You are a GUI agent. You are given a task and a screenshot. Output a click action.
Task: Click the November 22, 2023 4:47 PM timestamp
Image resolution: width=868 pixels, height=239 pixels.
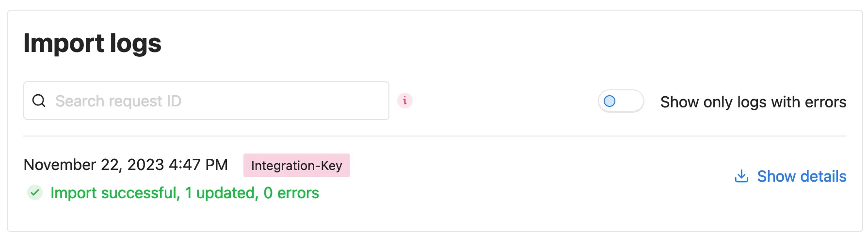click(126, 165)
